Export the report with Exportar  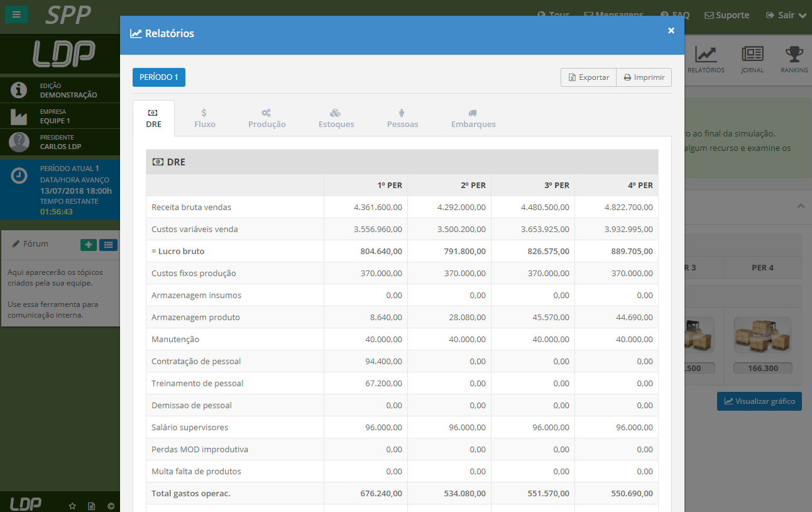(589, 77)
